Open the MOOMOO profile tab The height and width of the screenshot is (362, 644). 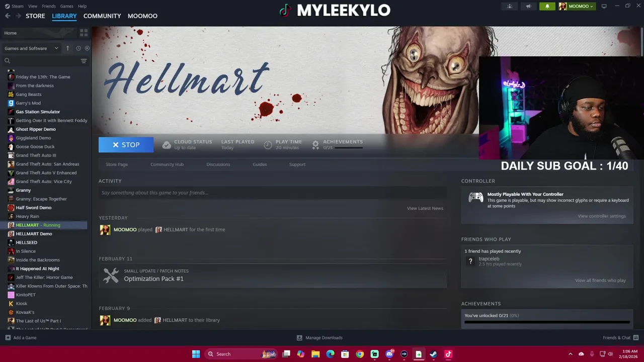pos(142,16)
